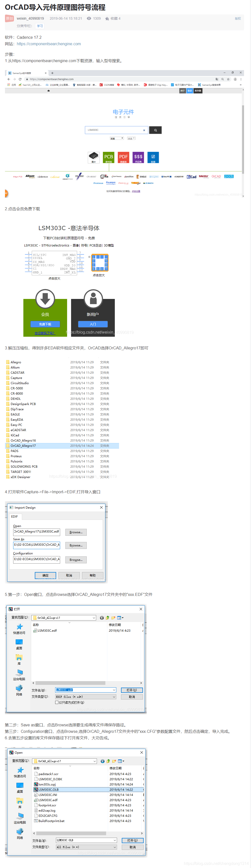Expand the EDIF files 文件类型 dropdown

[x=114, y=697]
